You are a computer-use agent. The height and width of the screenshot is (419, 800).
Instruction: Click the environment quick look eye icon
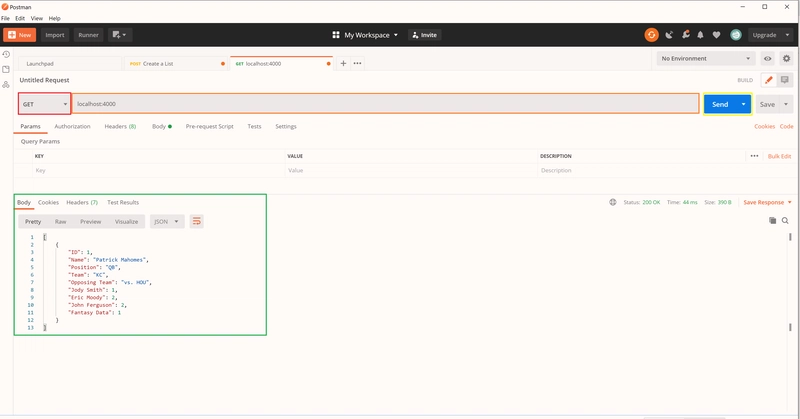point(767,59)
